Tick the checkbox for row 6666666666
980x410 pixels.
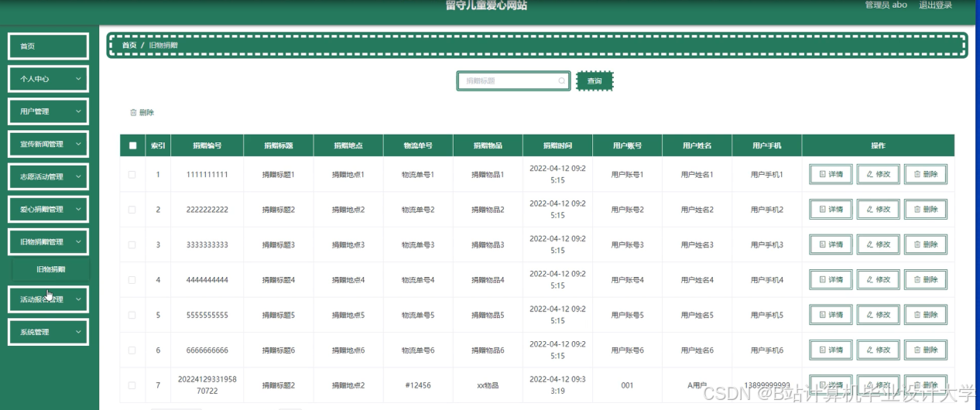point(132,350)
